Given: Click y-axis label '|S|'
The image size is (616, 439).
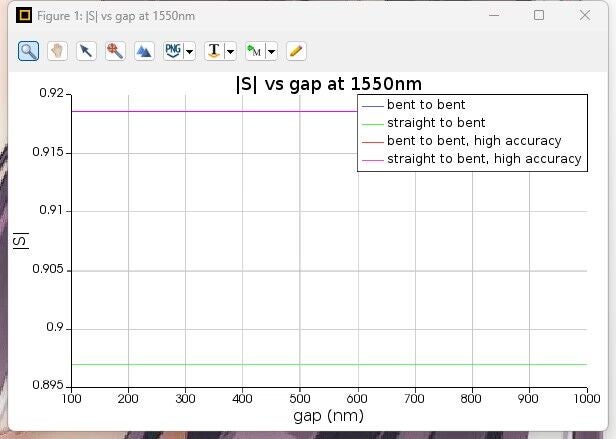Looking at the screenshot, I should coord(21,241).
